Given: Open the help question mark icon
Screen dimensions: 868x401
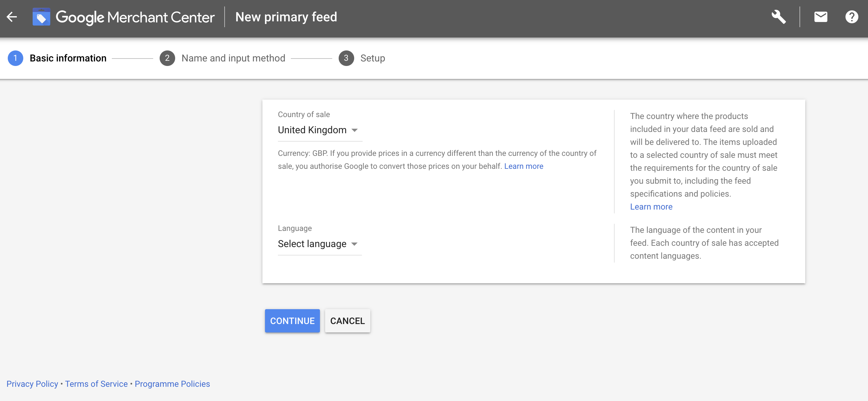Looking at the screenshot, I should 852,17.
